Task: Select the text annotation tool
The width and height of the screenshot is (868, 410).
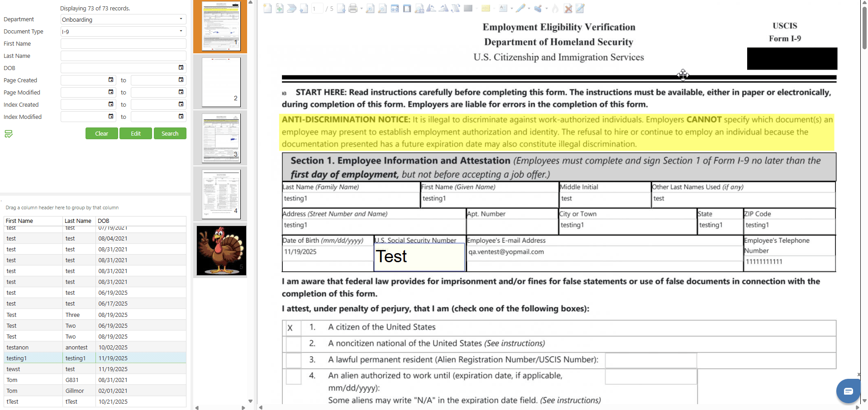Action: [x=503, y=8]
